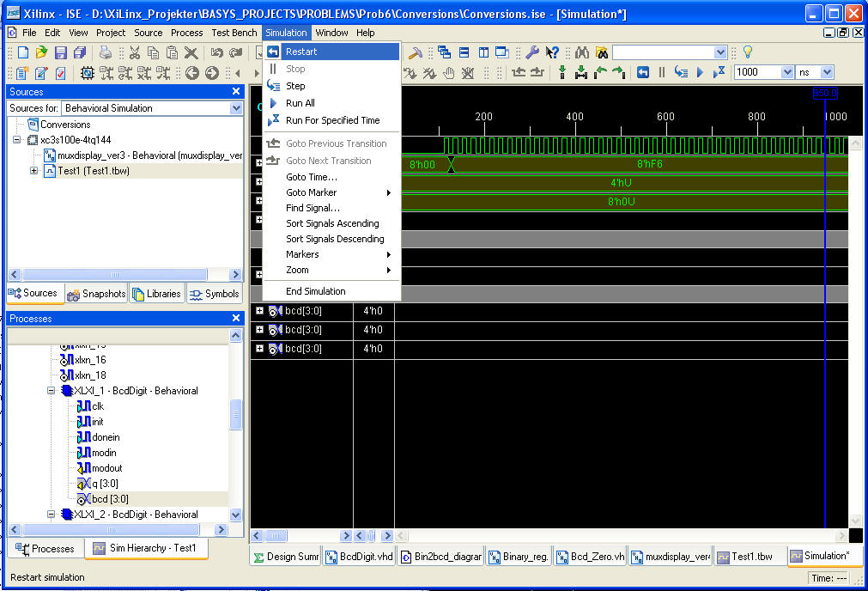Expand the last bcd[3:0] signal in waveform

[259, 349]
